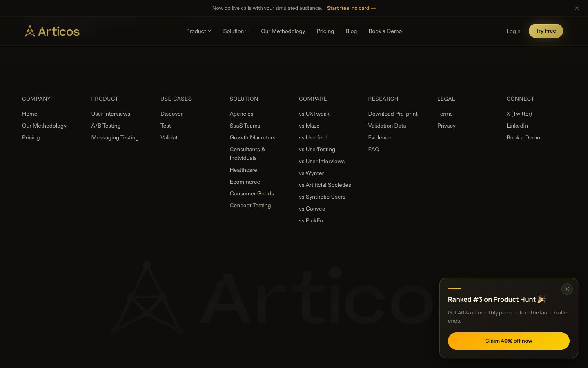Open Messaging Testing footer link
The image size is (588, 368).
[x=115, y=137]
